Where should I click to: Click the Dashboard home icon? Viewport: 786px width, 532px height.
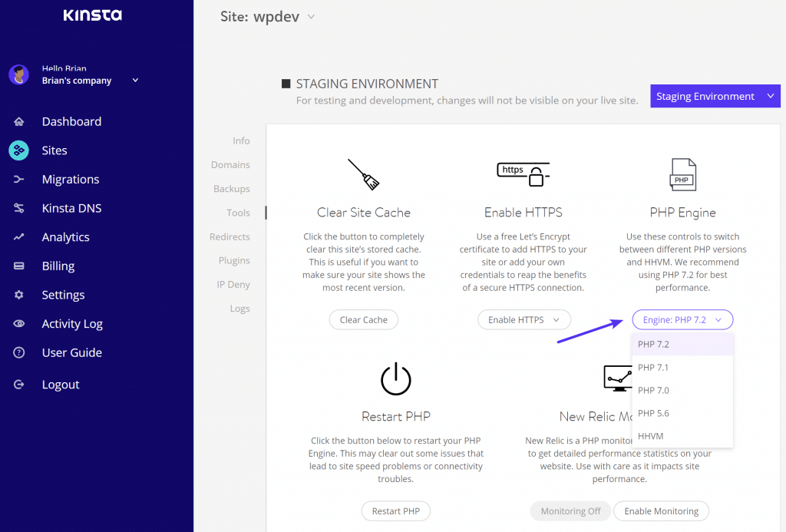coord(19,121)
